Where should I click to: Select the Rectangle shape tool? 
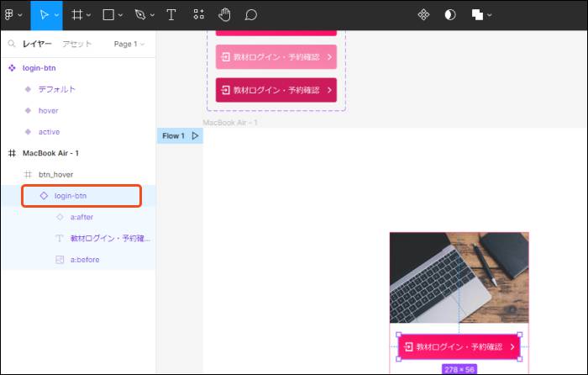click(108, 14)
